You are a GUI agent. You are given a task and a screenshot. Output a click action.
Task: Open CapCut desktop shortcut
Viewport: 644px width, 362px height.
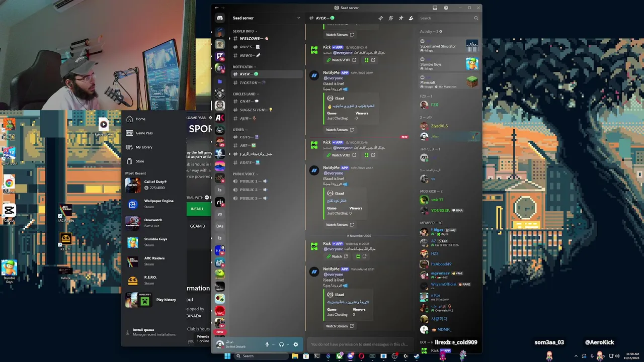pos(9,212)
